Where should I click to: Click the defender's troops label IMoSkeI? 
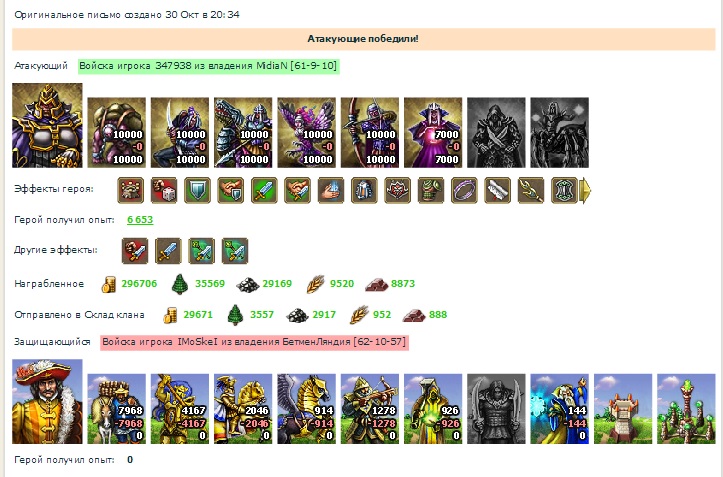[x=254, y=342]
